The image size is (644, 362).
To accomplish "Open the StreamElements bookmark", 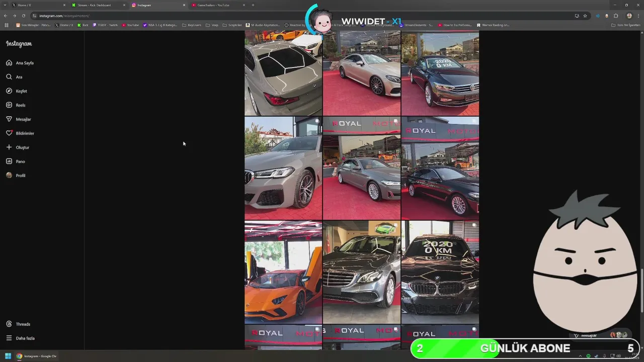I will [416, 25].
